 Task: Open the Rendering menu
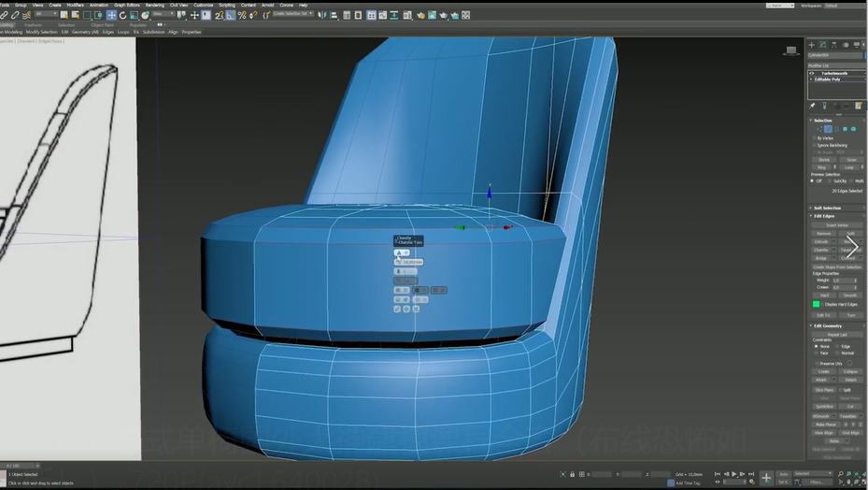pos(155,5)
